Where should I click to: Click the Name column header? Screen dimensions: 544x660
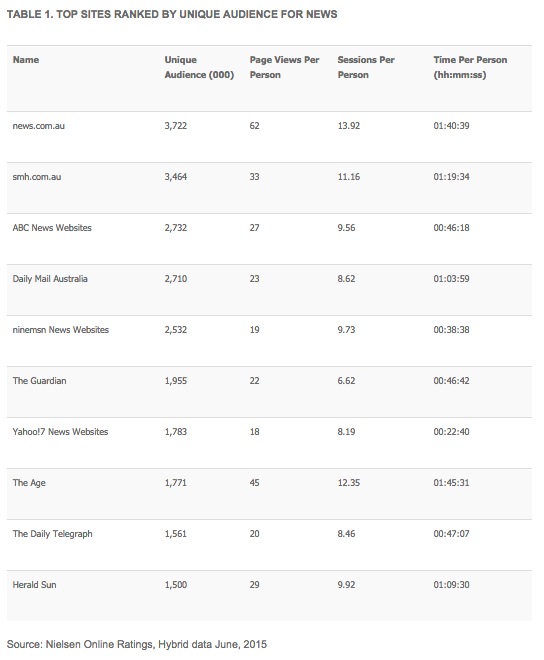click(x=26, y=60)
